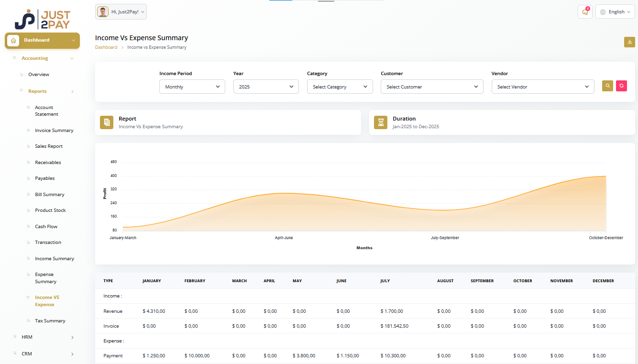Open the Select Vendor dropdown
Image resolution: width=638 pixels, height=364 pixels.
click(x=542, y=87)
